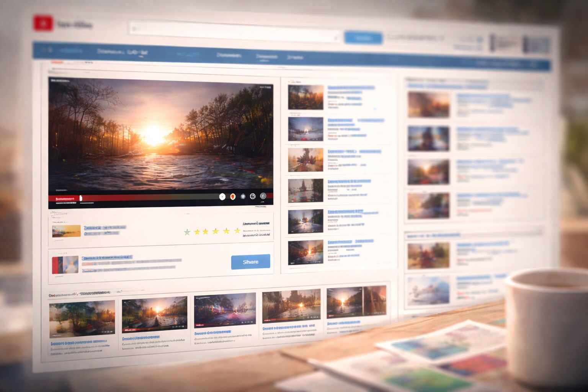The image size is (588, 392).
Task: Click the red site logo top left
Action: 42,23
